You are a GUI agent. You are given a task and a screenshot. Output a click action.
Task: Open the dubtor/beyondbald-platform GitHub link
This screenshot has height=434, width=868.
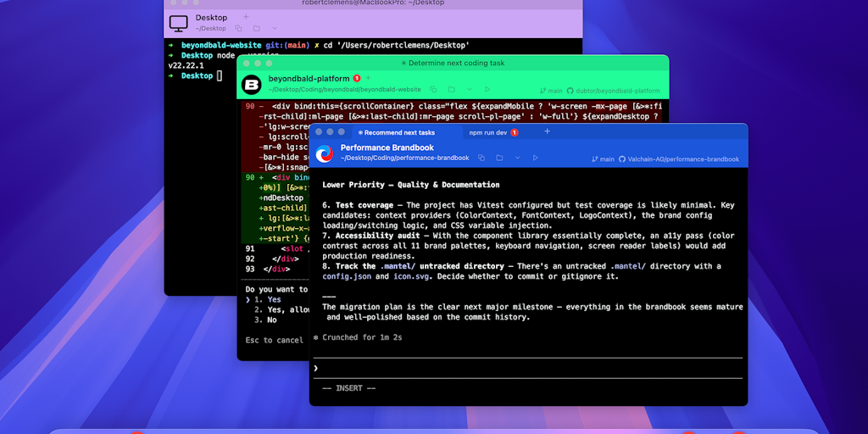[x=613, y=91]
